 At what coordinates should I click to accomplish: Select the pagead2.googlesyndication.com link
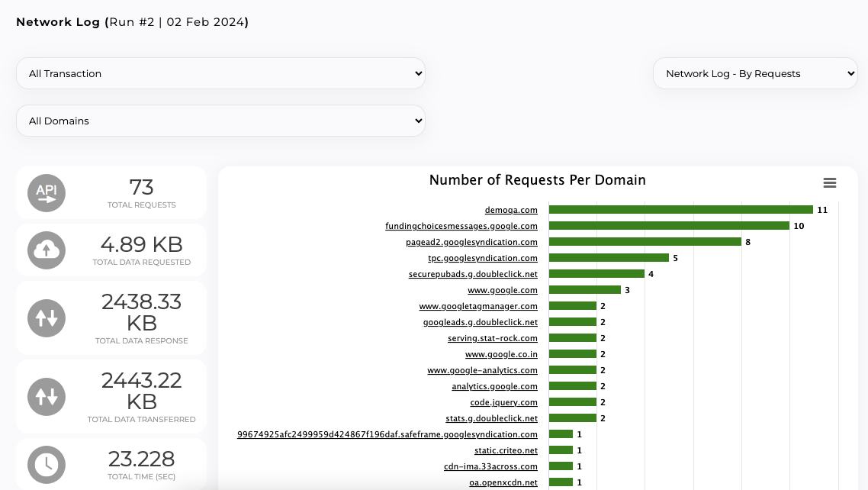tap(471, 242)
